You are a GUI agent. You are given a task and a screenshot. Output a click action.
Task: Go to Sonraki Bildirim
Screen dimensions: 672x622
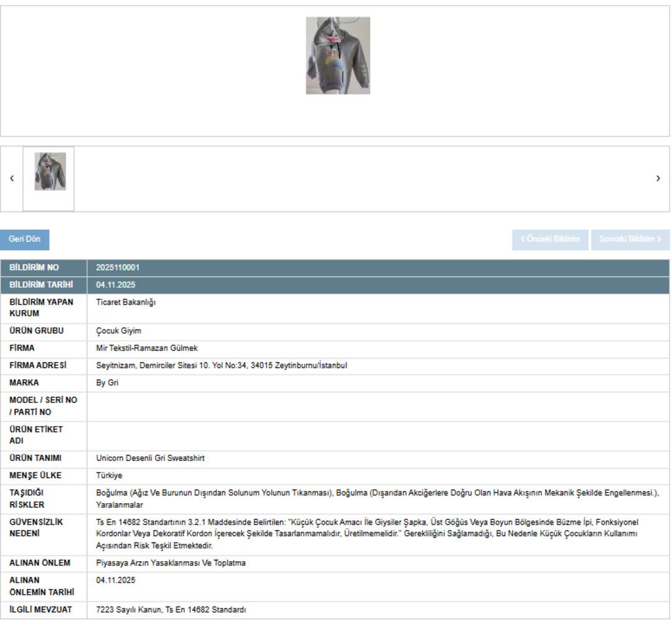[x=630, y=239]
